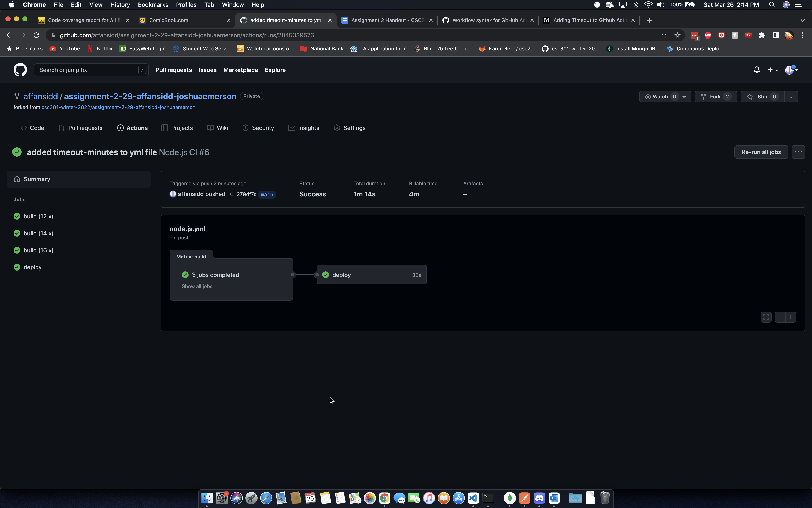Expand Show all jobs in matrix
Image resolution: width=812 pixels, height=508 pixels.
coord(197,286)
